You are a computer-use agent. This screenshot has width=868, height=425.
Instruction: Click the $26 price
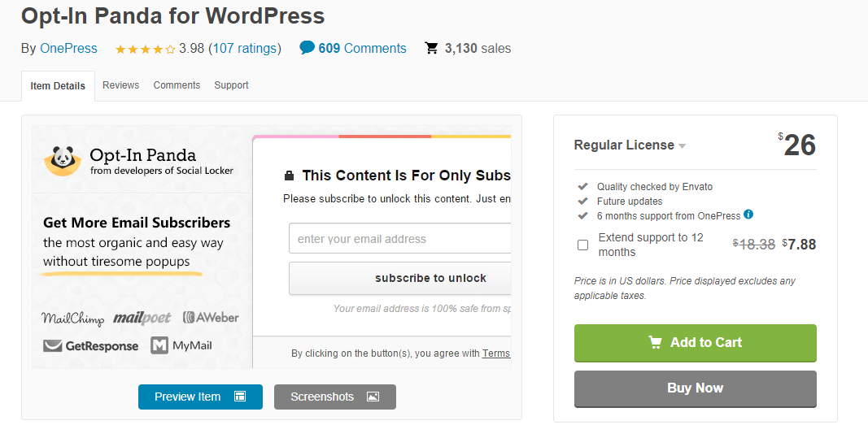(797, 146)
